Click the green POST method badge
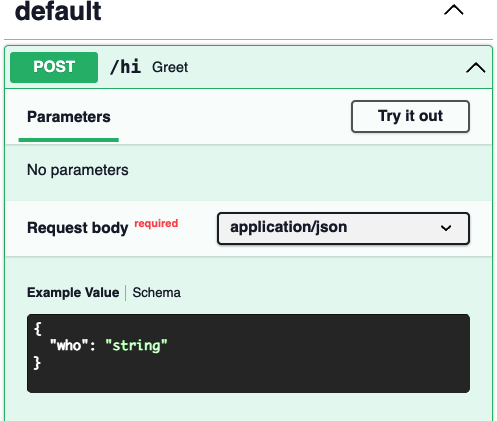Screen dimensions: 497x421 coord(54,67)
